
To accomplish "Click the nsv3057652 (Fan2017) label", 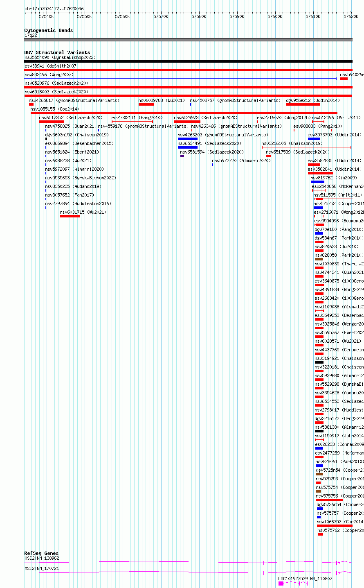I will pos(70,195).
